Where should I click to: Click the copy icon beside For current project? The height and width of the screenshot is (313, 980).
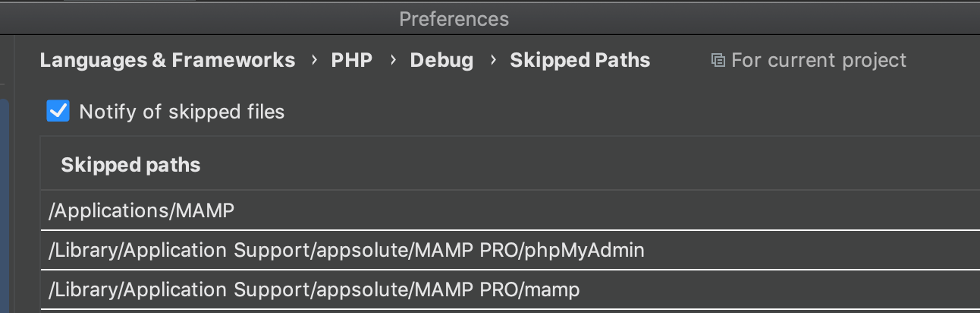click(717, 60)
